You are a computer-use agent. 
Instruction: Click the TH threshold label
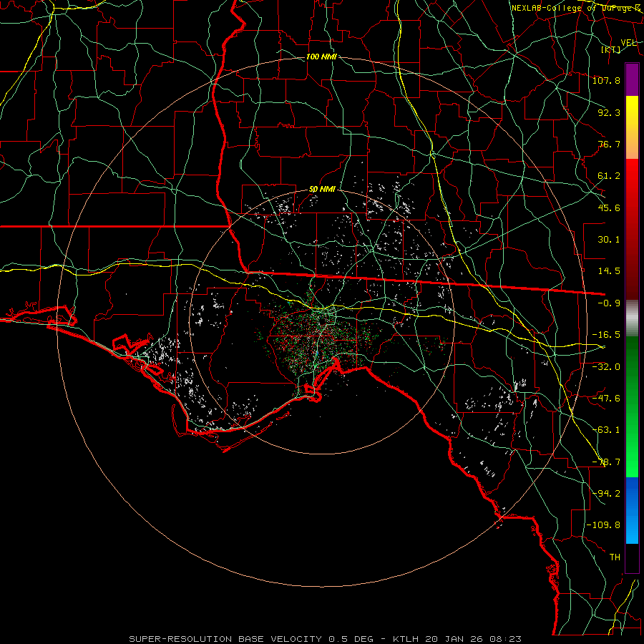click(x=615, y=557)
